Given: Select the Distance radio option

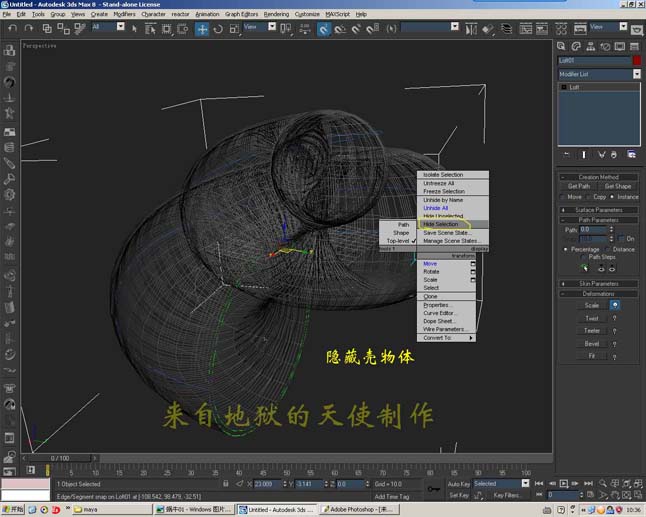Looking at the screenshot, I should tap(619, 249).
